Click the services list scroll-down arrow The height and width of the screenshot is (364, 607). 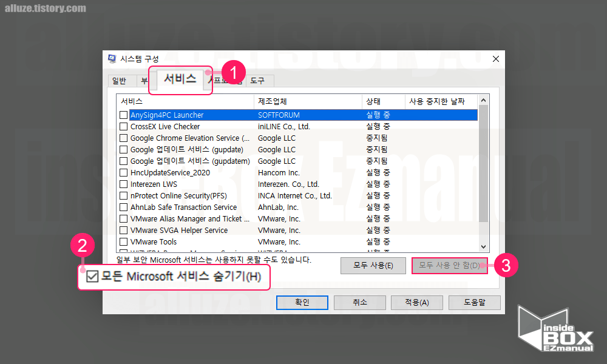point(483,247)
